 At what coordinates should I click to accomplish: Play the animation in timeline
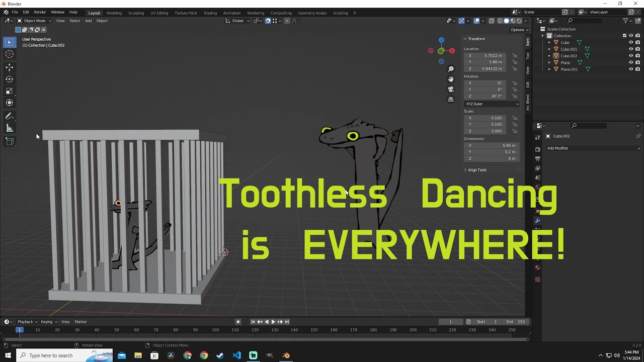pos(273,322)
